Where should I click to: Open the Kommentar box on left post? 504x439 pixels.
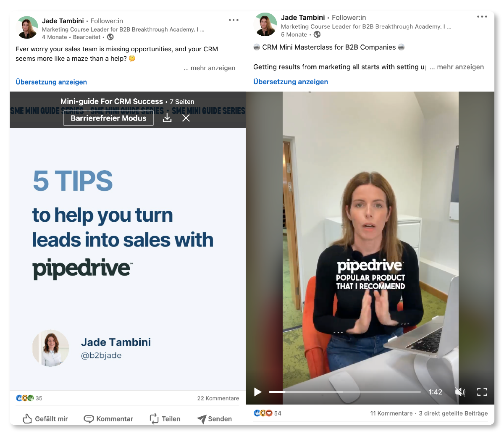108,418
